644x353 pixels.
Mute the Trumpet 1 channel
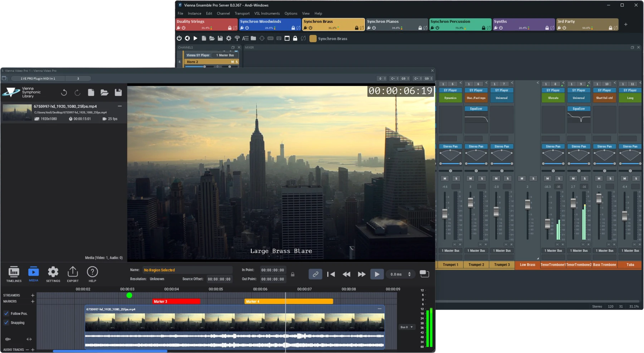(445, 178)
